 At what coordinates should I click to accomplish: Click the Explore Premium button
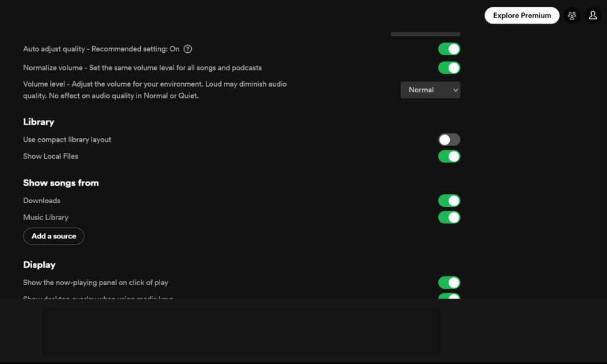point(521,15)
